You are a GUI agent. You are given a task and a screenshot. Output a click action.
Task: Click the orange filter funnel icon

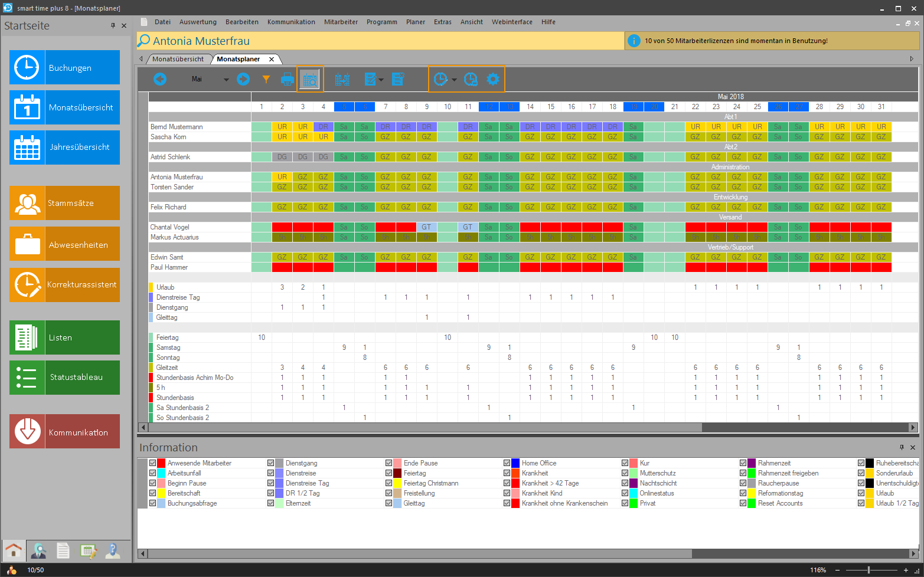pos(266,79)
